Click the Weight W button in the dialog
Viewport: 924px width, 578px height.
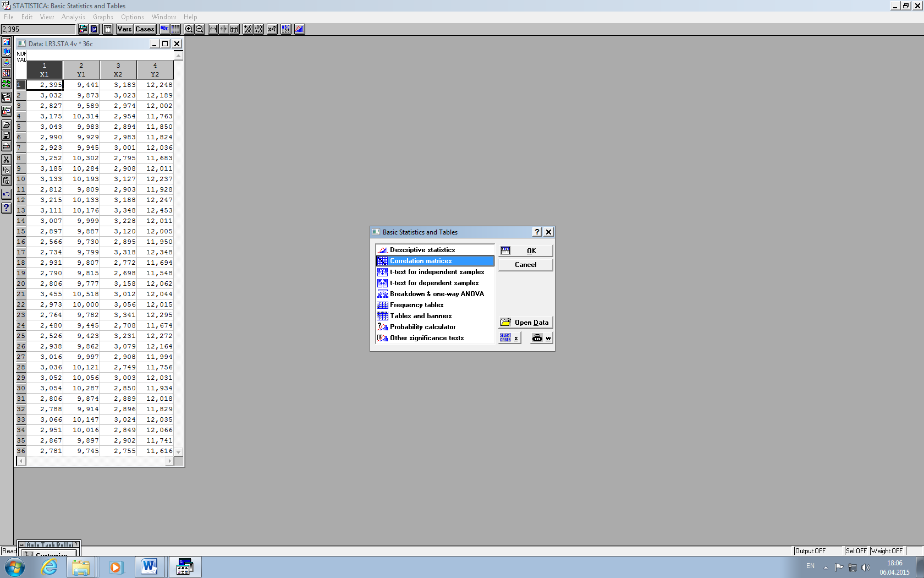click(x=541, y=338)
